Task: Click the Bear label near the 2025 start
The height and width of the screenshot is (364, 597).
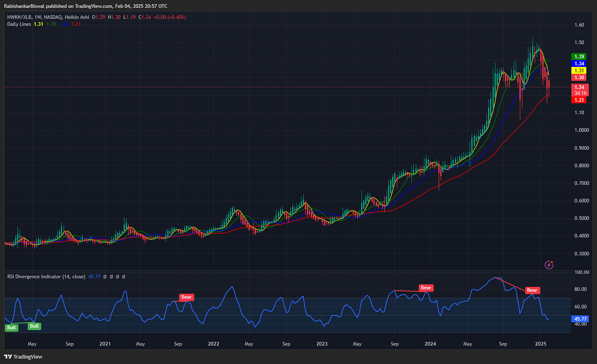Action: (532, 290)
